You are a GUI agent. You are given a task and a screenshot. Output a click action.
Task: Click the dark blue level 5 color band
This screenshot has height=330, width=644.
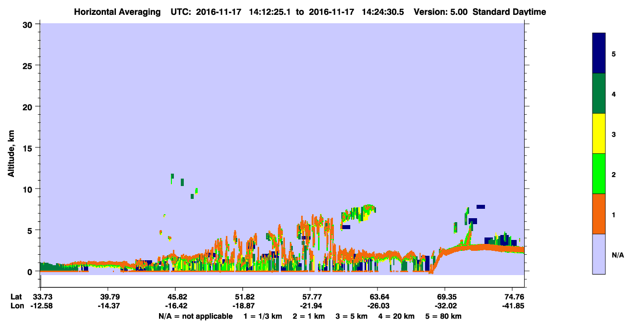click(x=599, y=53)
